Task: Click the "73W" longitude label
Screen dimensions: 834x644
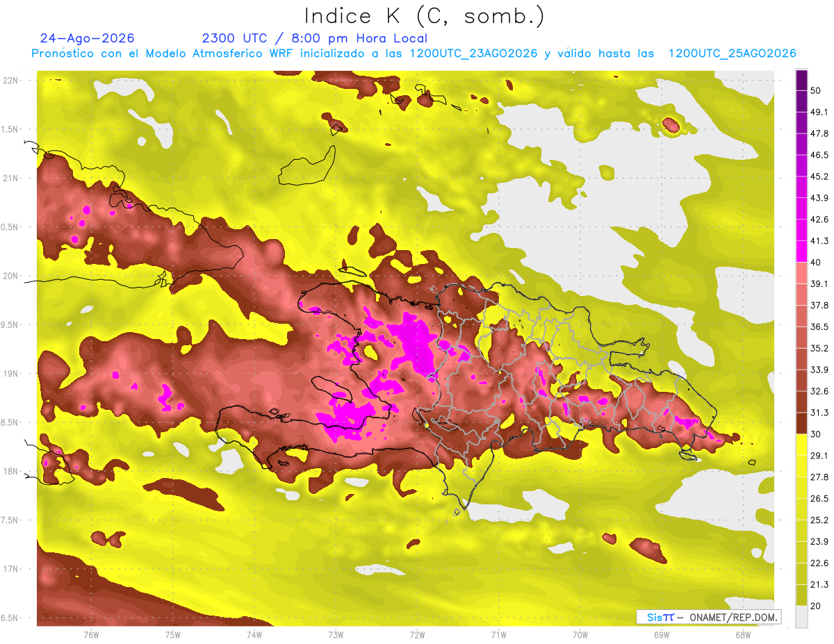Action: coord(336,635)
